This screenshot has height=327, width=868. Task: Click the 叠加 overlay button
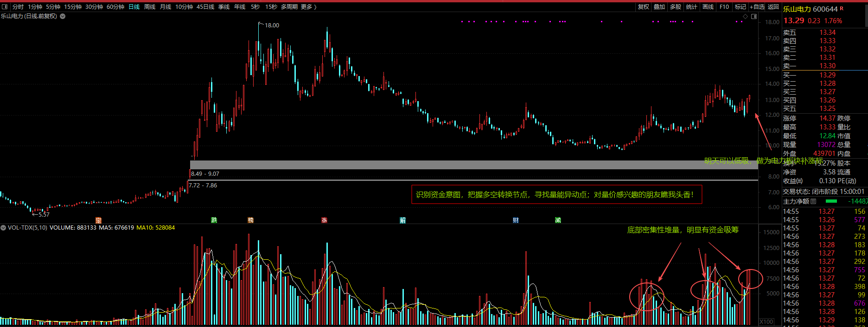coord(659,7)
